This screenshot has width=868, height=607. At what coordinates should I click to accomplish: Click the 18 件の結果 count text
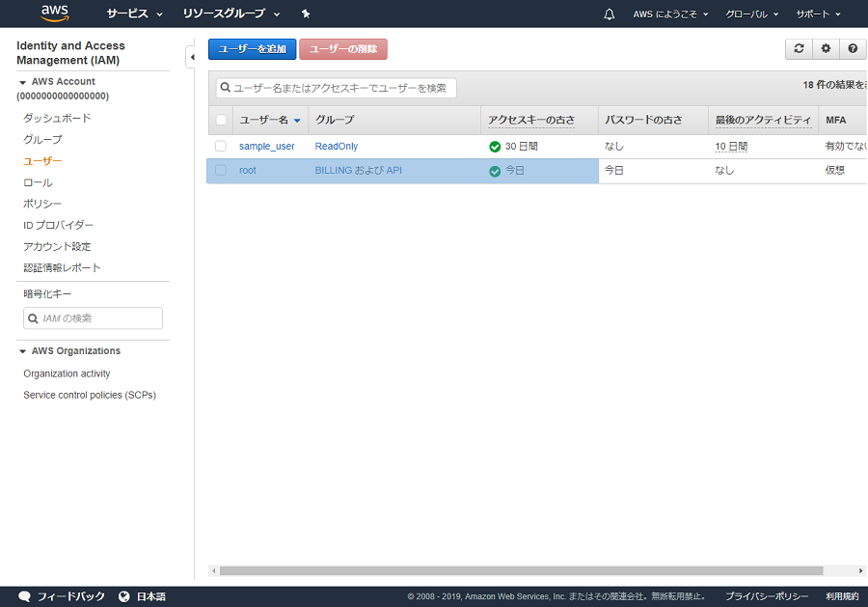point(835,85)
